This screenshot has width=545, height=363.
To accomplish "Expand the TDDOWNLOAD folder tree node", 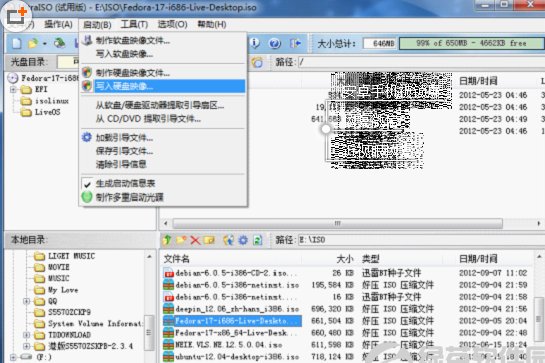I will (x=26, y=335).
